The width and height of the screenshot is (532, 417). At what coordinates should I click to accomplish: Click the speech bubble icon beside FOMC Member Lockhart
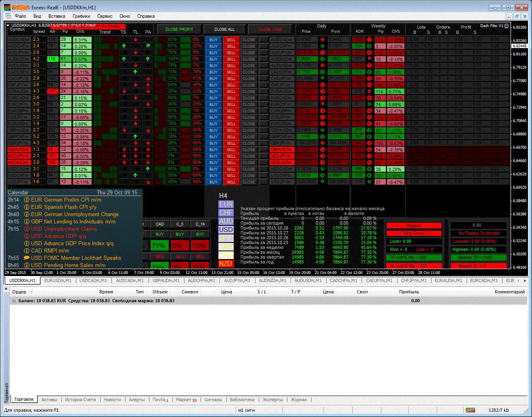pos(27,258)
